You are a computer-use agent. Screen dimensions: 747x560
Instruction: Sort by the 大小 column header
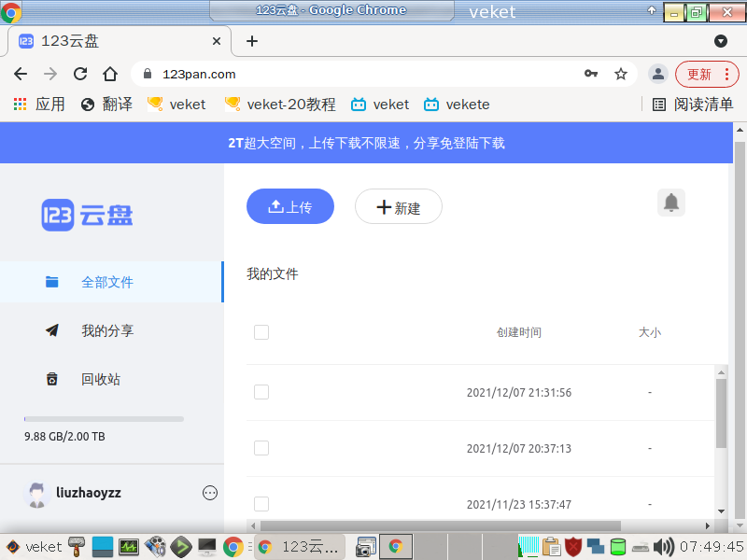(x=650, y=332)
